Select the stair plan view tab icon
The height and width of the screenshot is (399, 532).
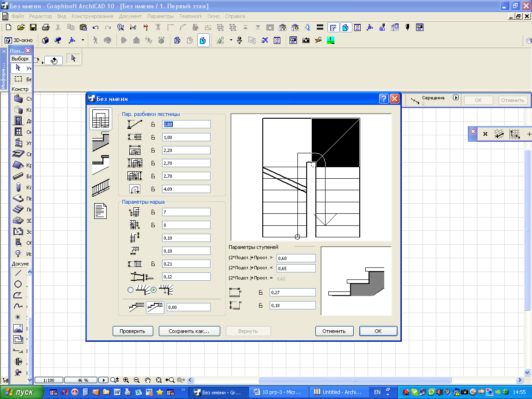point(101,119)
